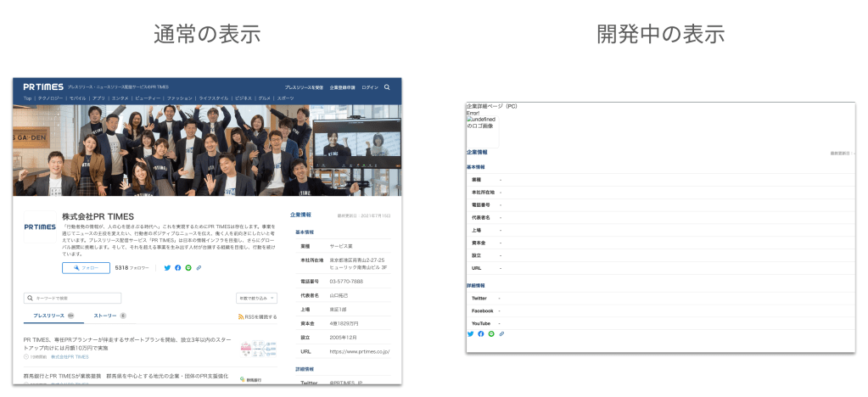Click the link icon below the YouTube row

(x=501, y=334)
